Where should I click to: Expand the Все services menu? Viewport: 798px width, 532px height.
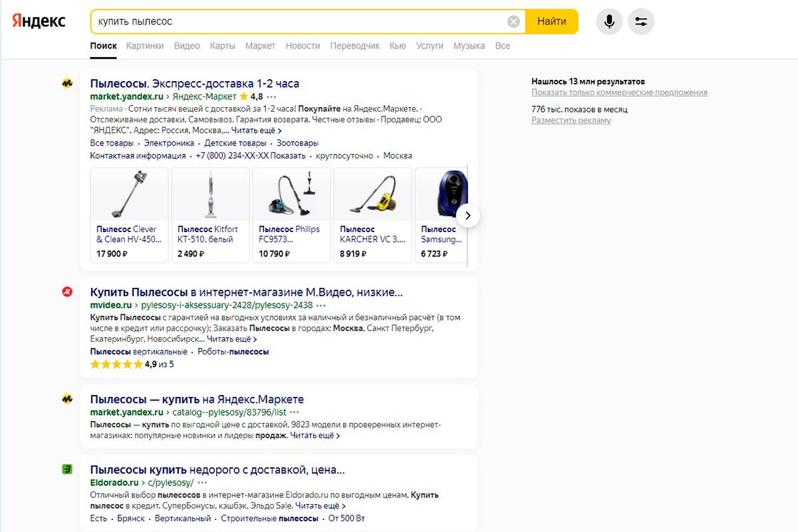503,46
